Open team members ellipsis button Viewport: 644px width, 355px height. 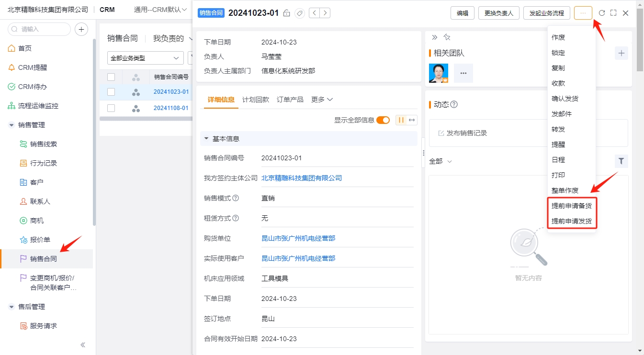tap(463, 73)
